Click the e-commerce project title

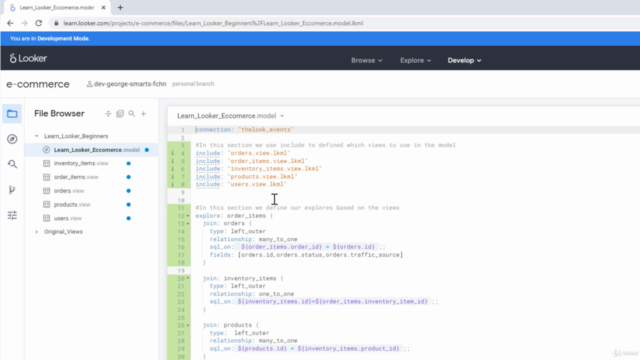coord(38,84)
